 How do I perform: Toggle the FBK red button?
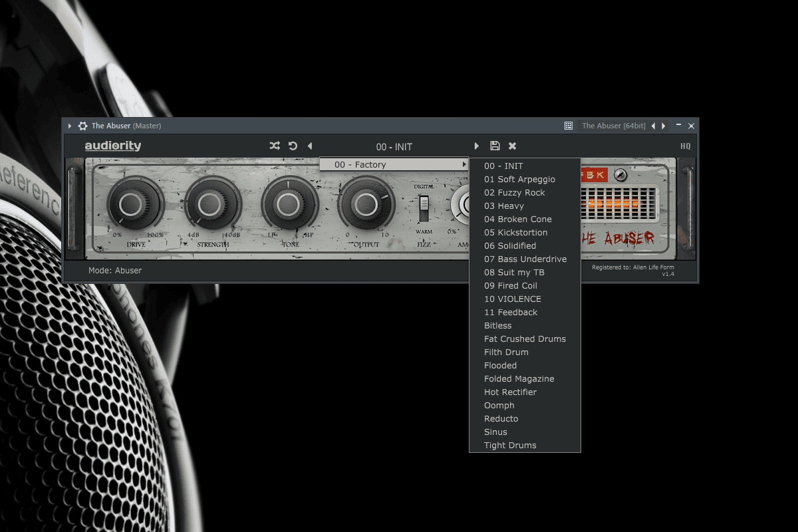[594, 176]
